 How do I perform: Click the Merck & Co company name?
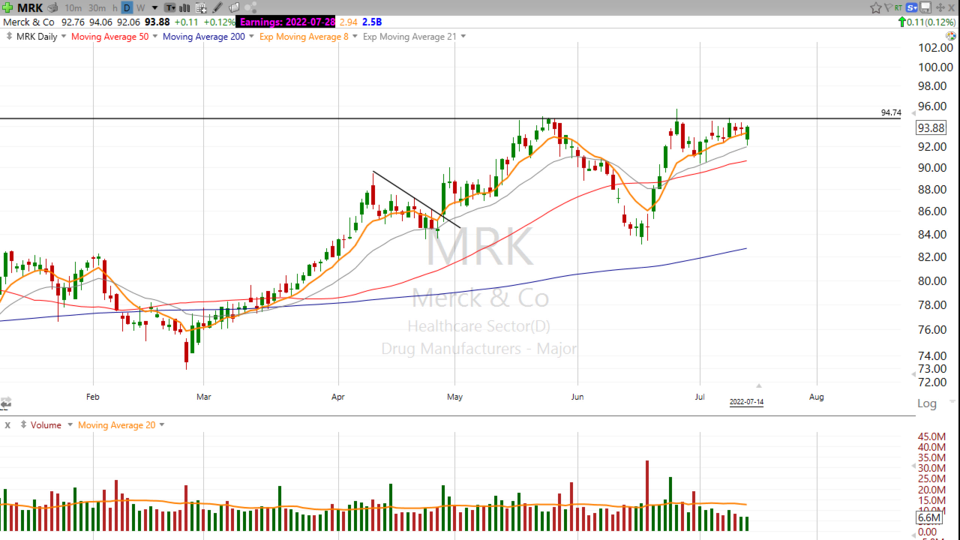[x=29, y=22]
